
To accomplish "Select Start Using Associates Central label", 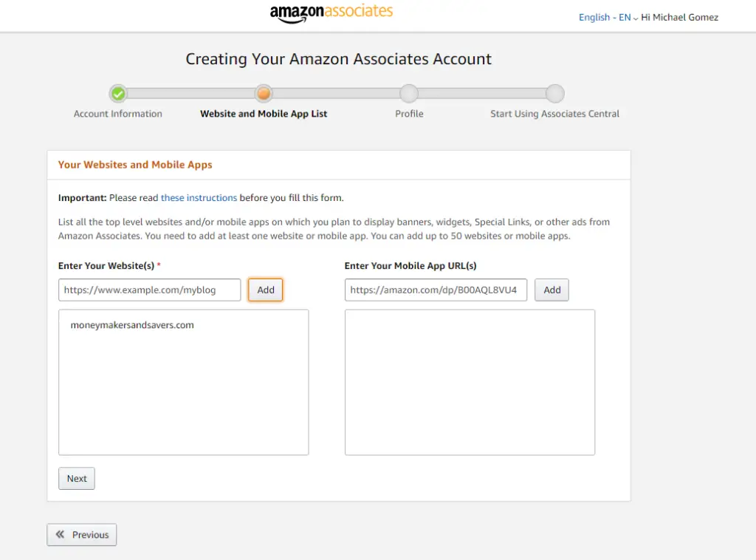I will click(x=555, y=114).
